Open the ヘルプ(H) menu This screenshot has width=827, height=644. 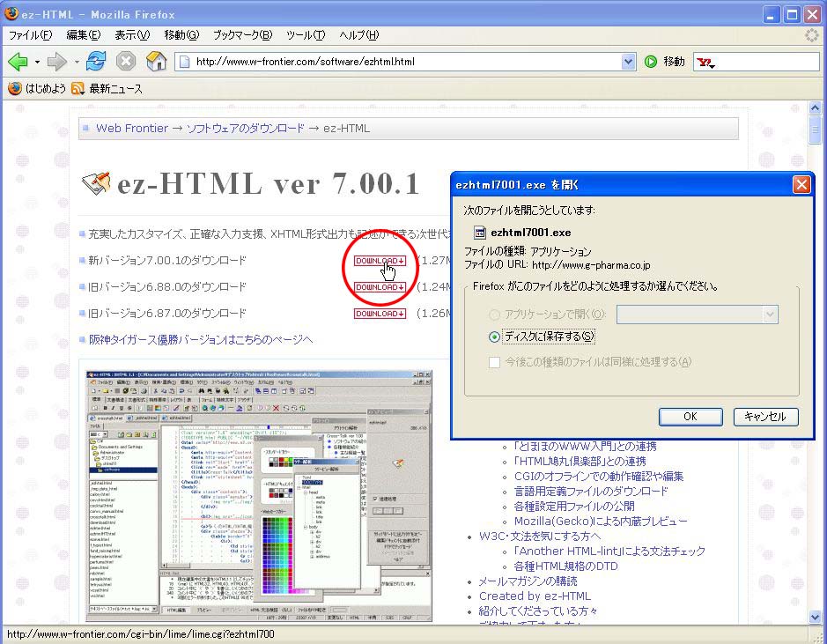coord(358,35)
